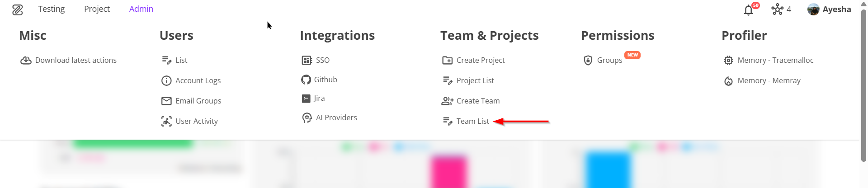The image size is (868, 188).
Task: Go to Account Logs
Action: pos(198,80)
